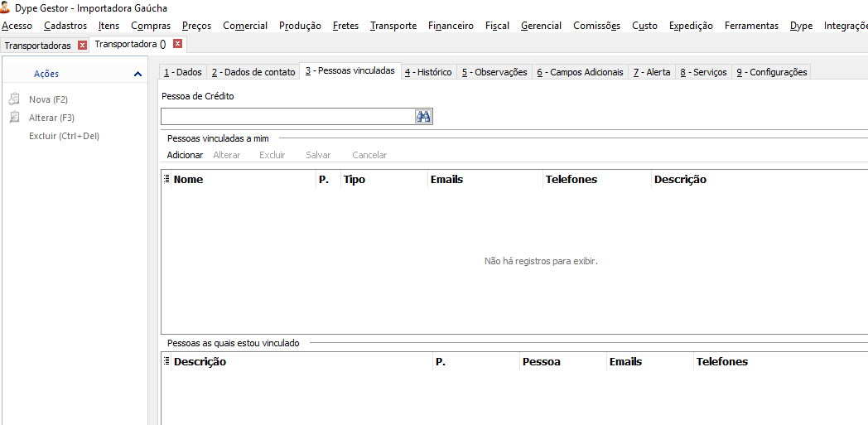Open the Preços menu
This screenshot has width=868, height=425.
pos(197,26)
